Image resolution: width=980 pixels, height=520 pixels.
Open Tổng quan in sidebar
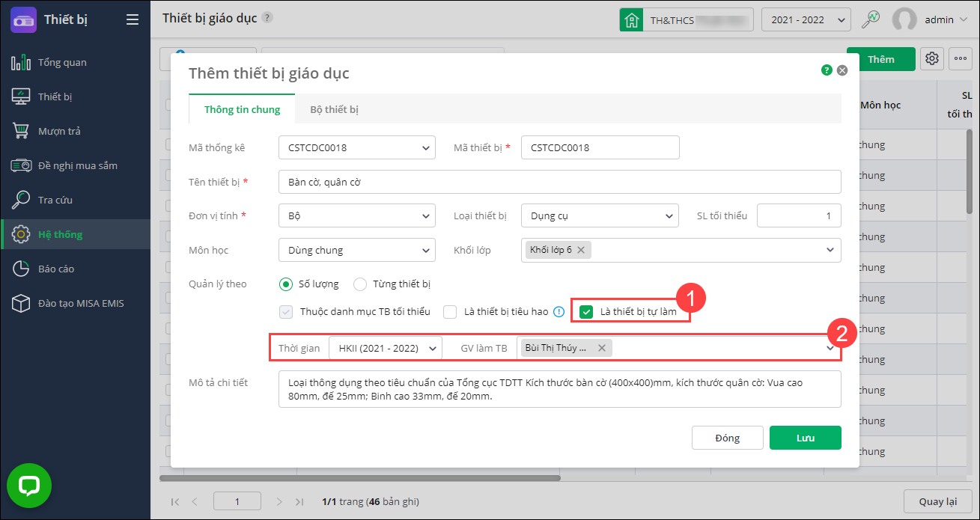coord(75,62)
